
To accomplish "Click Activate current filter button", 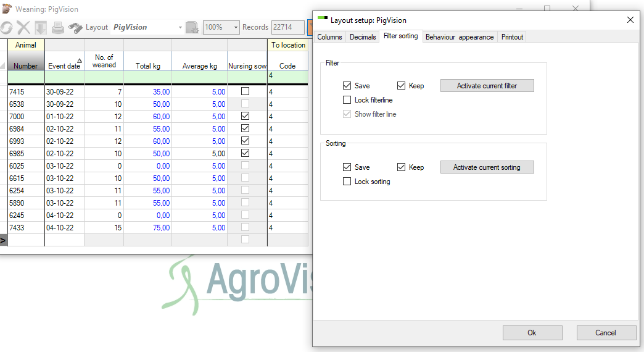I will coord(487,86).
